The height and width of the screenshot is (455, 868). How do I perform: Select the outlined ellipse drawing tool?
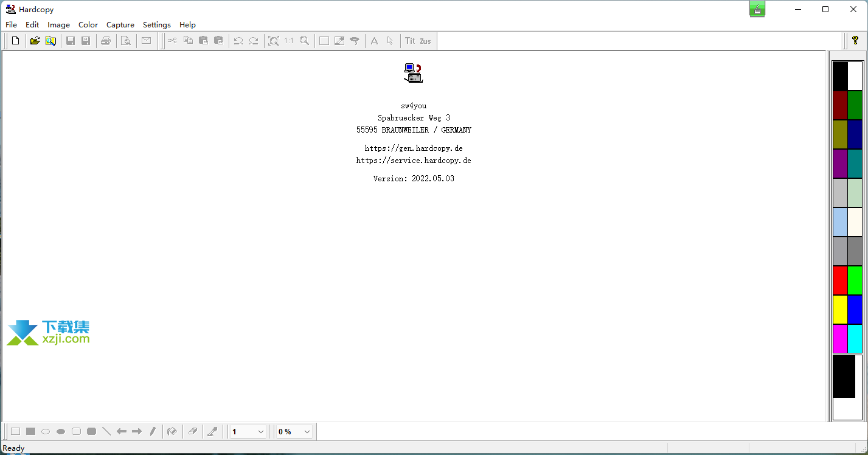[x=46, y=431]
